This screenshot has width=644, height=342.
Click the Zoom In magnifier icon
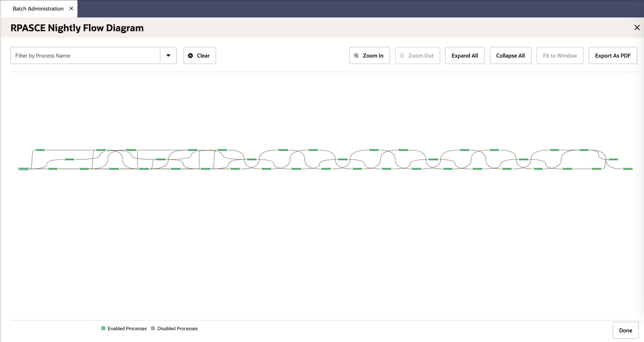(356, 56)
